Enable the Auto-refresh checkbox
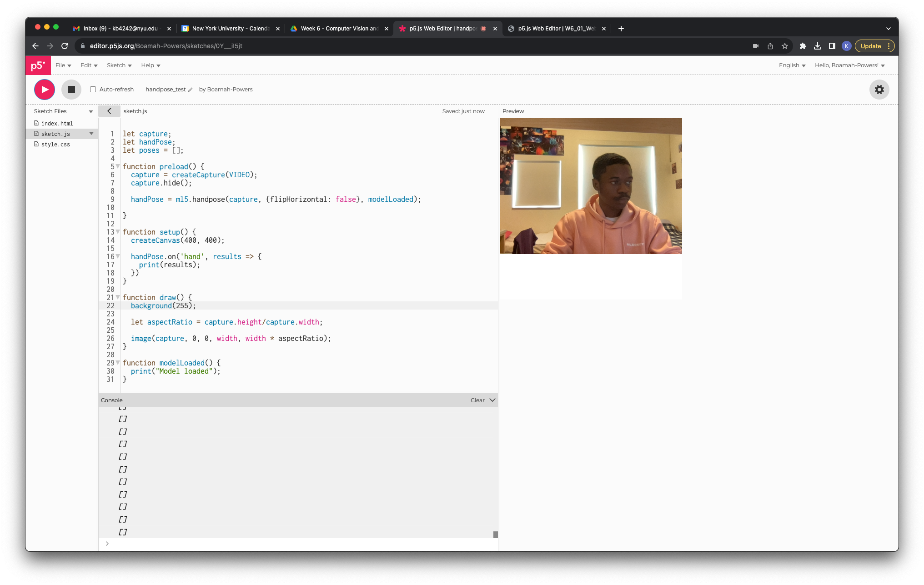 pos(93,90)
